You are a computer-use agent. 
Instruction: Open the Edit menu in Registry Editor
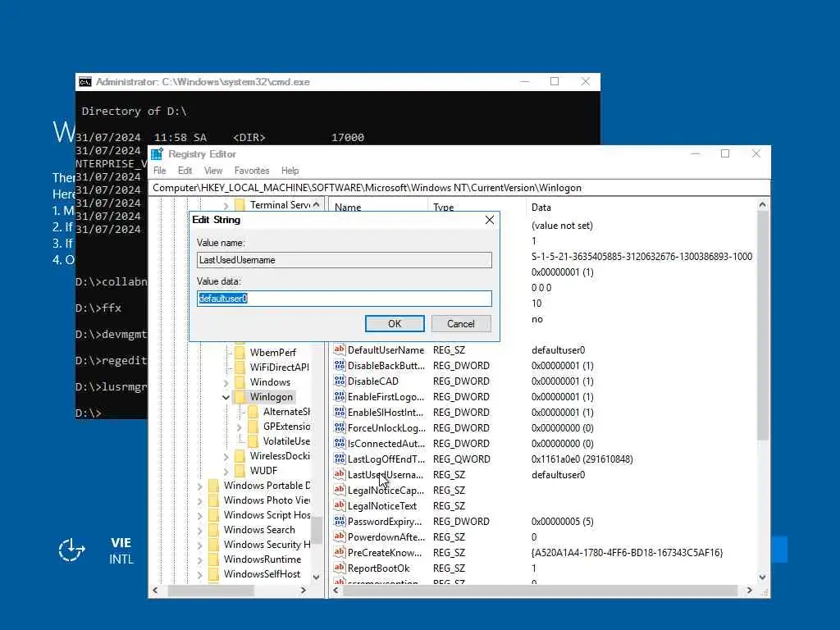(185, 171)
